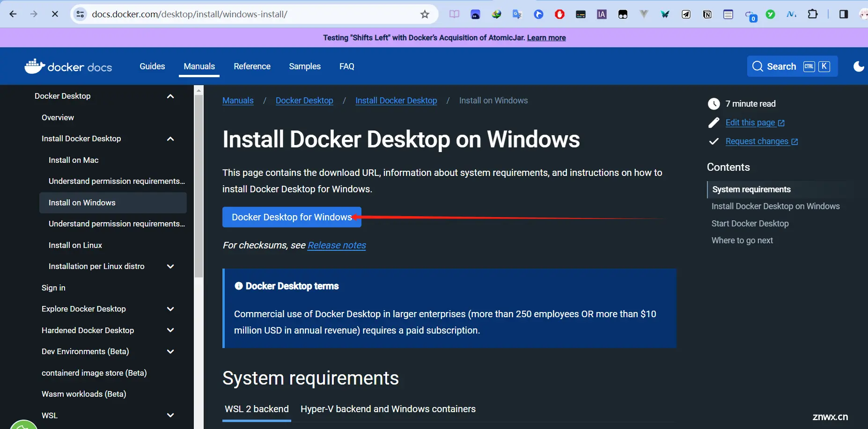Jump to System requirements in Contents

tap(751, 189)
